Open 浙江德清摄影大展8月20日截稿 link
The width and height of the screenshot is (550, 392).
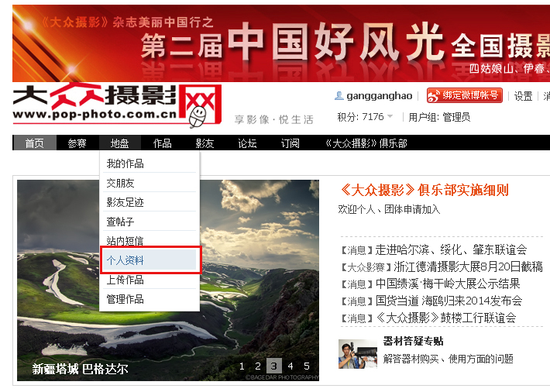tap(468, 266)
